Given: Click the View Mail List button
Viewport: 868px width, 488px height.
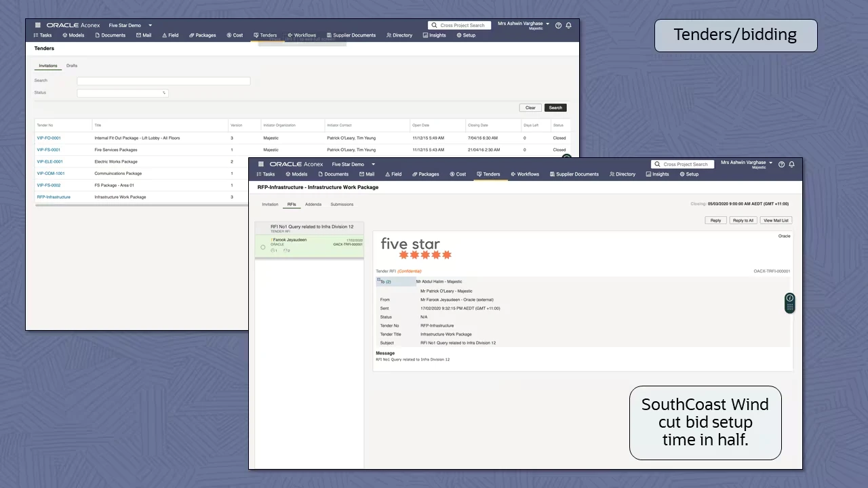Looking at the screenshot, I should [776, 220].
